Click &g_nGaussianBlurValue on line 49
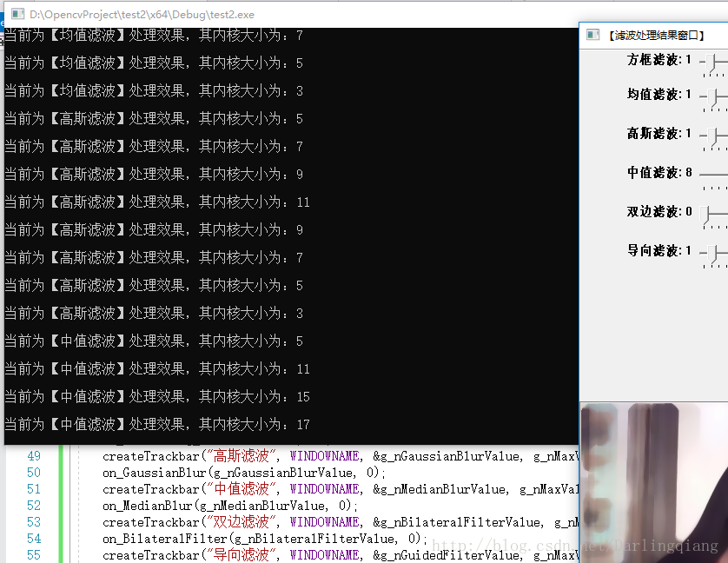The width and height of the screenshot is (728, 563). click(x=447, y=457)
